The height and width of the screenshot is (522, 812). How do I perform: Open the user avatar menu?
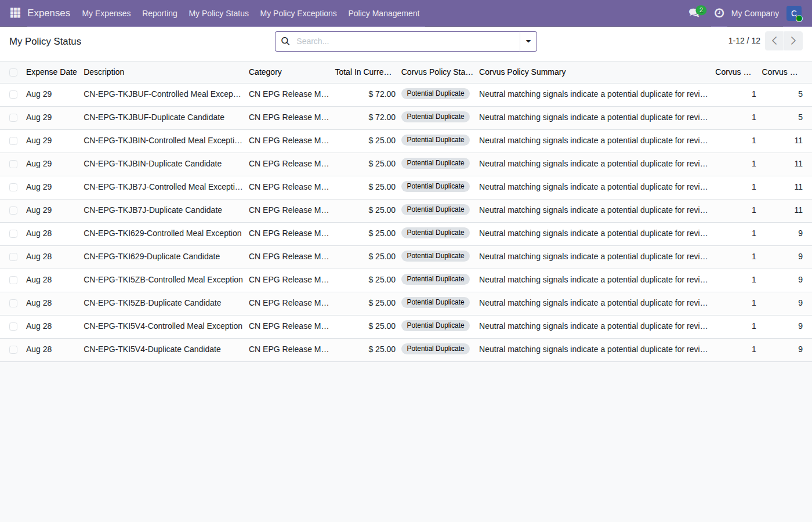pos(794,13)
